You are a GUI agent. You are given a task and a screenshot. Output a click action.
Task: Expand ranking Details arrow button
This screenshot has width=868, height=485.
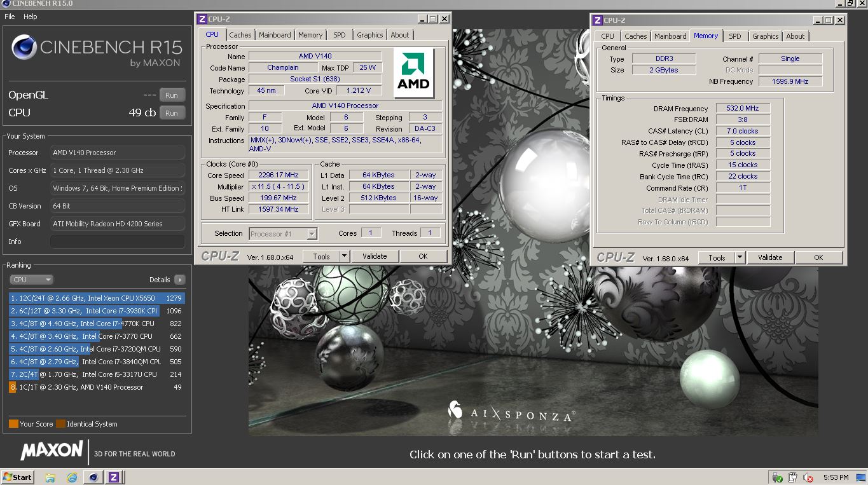point(180,280)
